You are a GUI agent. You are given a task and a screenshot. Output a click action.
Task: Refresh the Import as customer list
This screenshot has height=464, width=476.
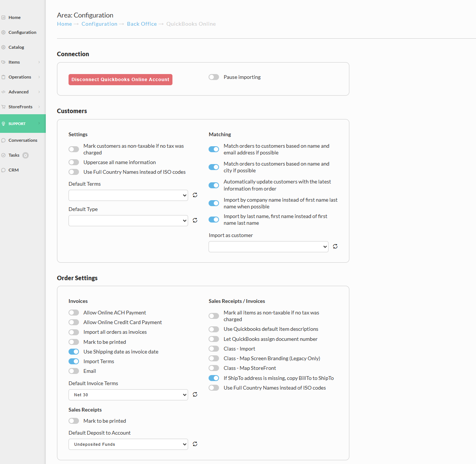pos(335,246)
